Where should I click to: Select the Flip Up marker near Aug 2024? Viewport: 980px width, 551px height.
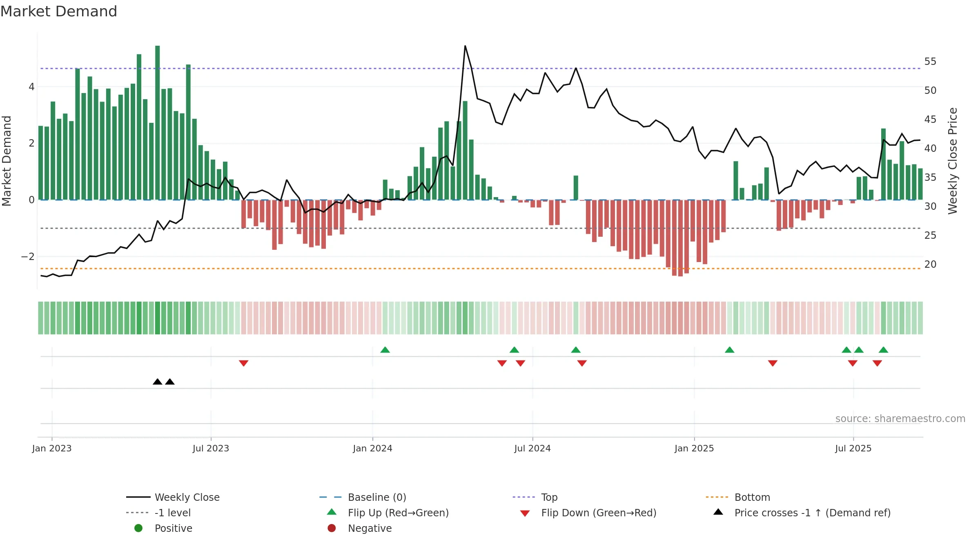(x=576, y=350)
